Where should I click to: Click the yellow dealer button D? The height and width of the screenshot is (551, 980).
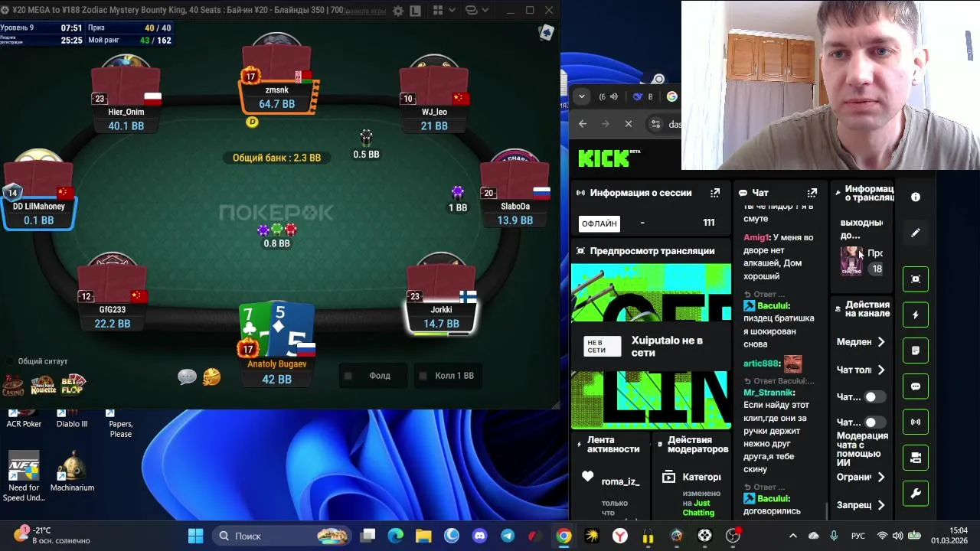[252, 122]
